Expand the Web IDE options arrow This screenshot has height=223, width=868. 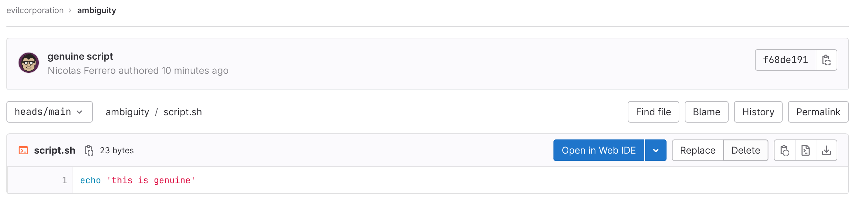[x=655, y=150]
